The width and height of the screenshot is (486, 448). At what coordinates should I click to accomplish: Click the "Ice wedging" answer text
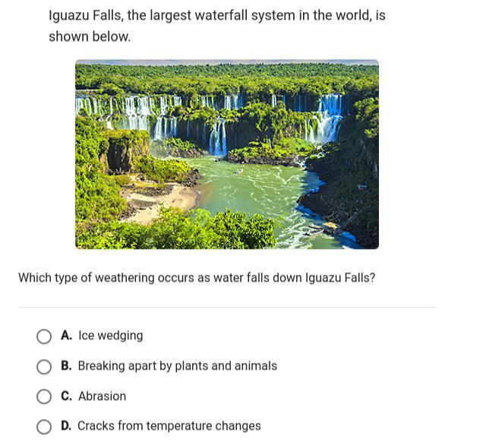coord(111,336)
